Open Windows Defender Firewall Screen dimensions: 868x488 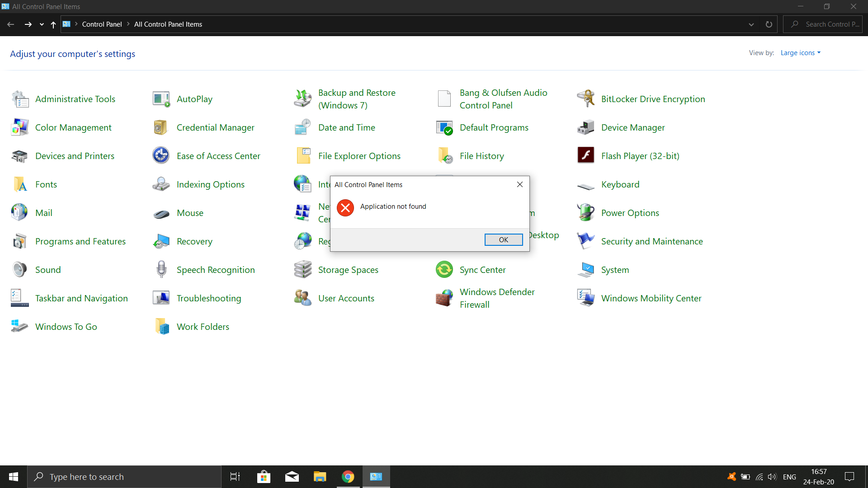click(497, 298)
